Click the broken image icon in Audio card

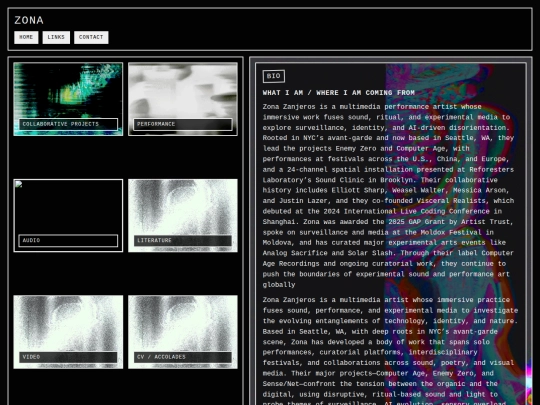tap(19, 184)
